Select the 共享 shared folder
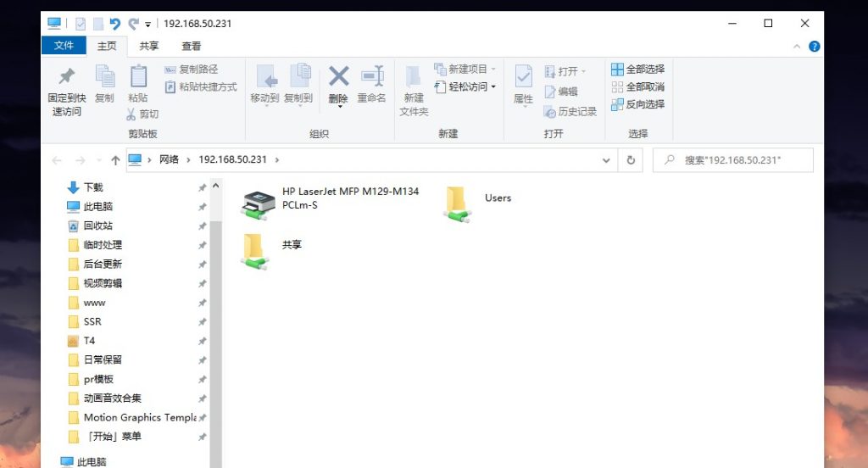Viewport: 868px width, 468px height. pos(271,251)
